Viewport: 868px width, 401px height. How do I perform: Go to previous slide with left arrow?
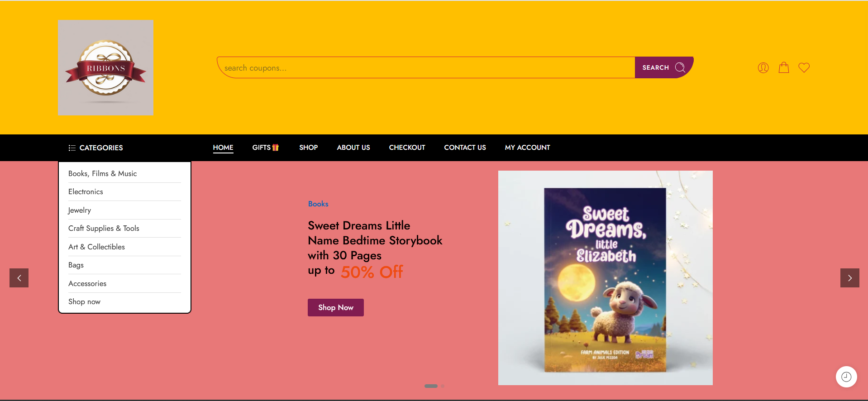click(x=19, y=278)
